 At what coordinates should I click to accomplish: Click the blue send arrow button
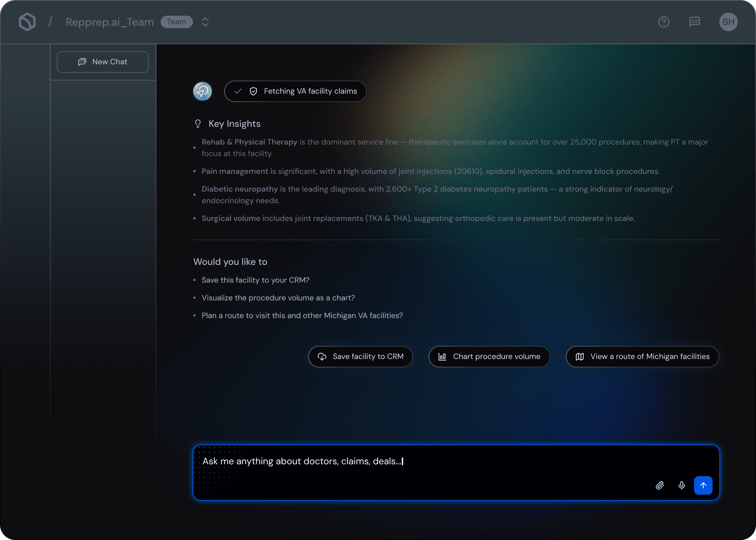[x=703, y=485]
